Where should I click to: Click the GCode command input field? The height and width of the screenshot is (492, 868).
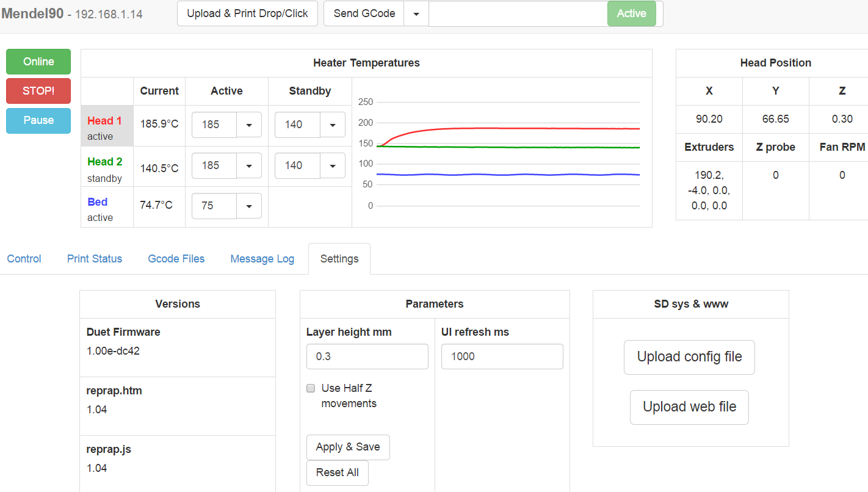[517, 13]
